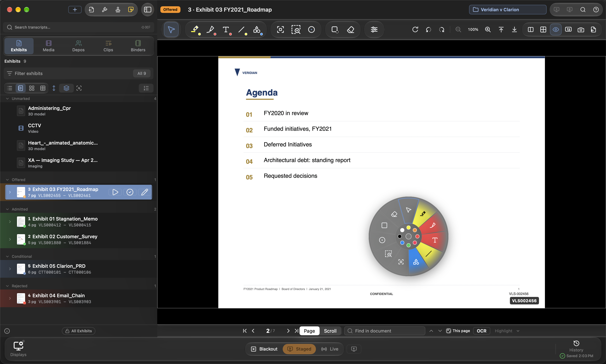Viewport: 606px width, 364px height.
Task: Click the add plus button
Action: pos(75,10)
